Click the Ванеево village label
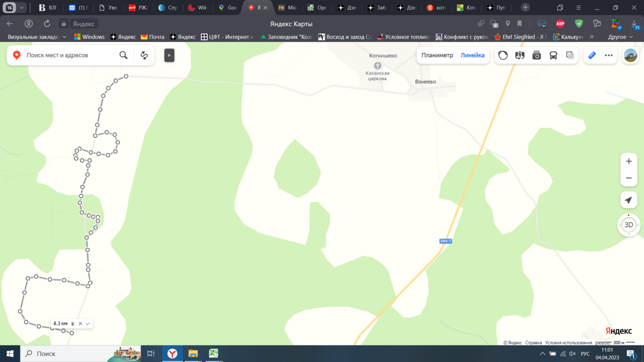Screen dimensions: 644x362 point(426,82)
